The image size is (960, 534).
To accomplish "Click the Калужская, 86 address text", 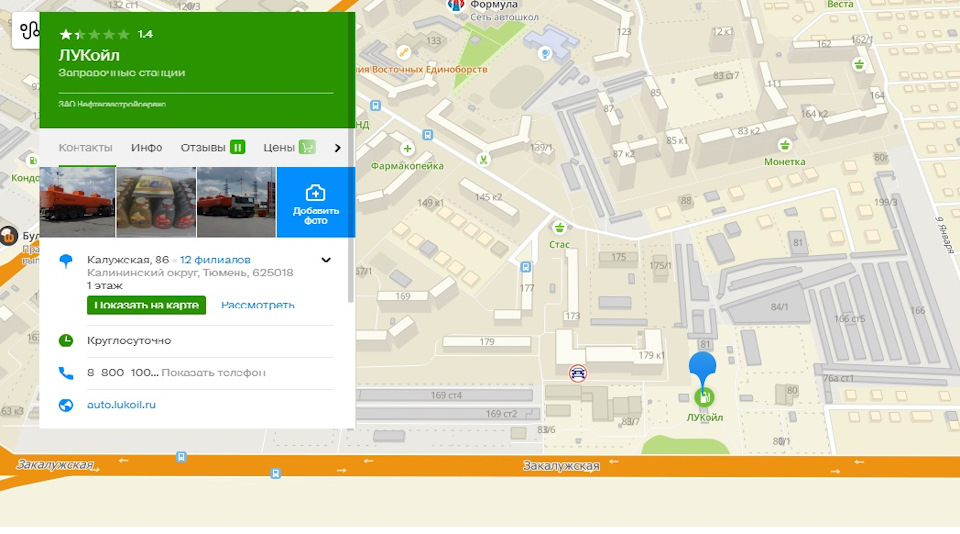I will click(x=128, y=260).
